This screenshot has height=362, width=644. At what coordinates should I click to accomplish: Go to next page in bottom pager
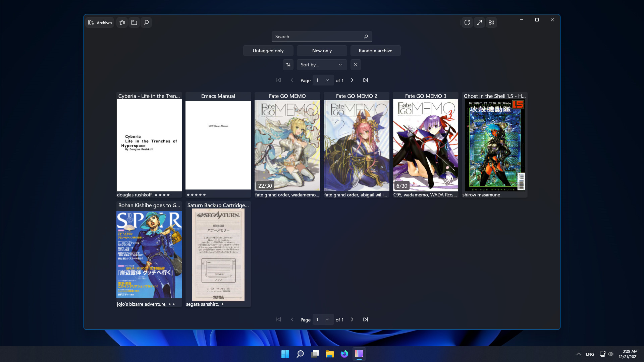coord(352,319)
